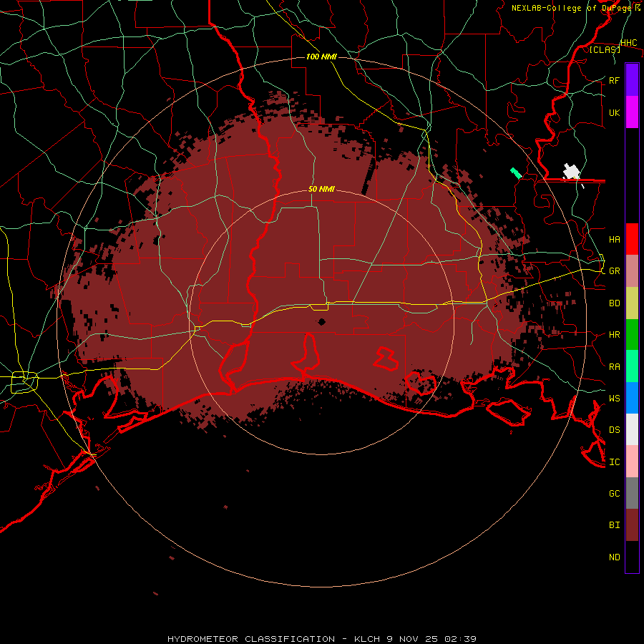
Task: Click the WS legend label
Action: click(614, 399)
